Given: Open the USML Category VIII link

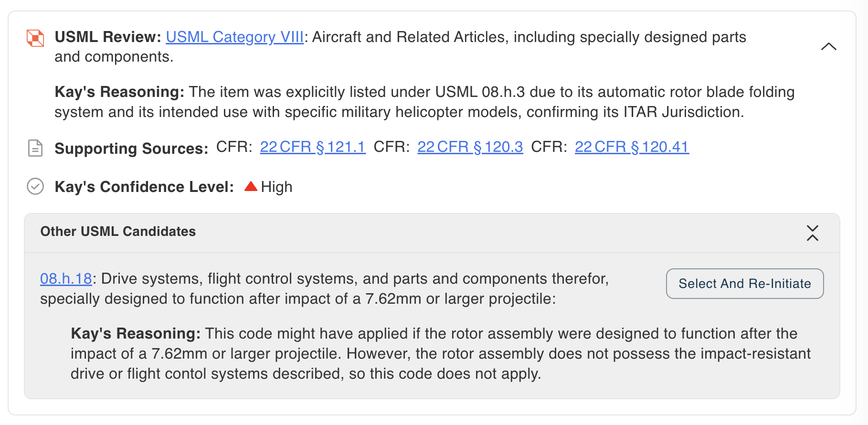Looking at the screenshot, I should click(235, 37).
